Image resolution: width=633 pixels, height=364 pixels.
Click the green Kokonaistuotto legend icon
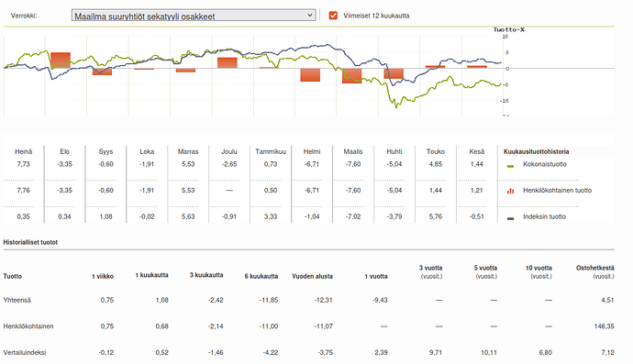(510, 166)
